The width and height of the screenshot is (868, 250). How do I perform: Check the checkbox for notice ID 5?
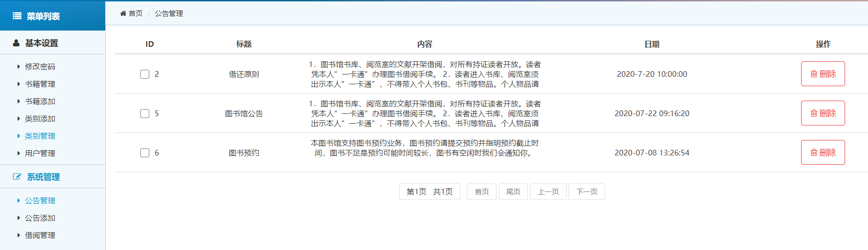[145, 113]
